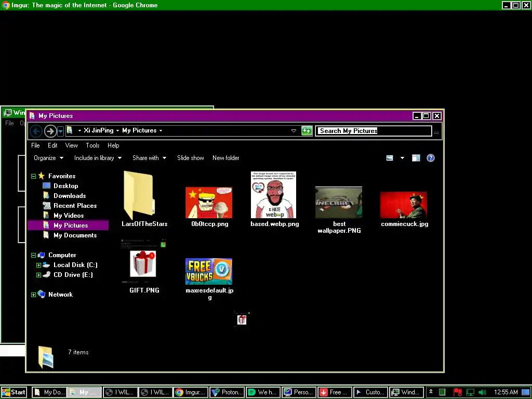Select the Favorites star icon

42,176
